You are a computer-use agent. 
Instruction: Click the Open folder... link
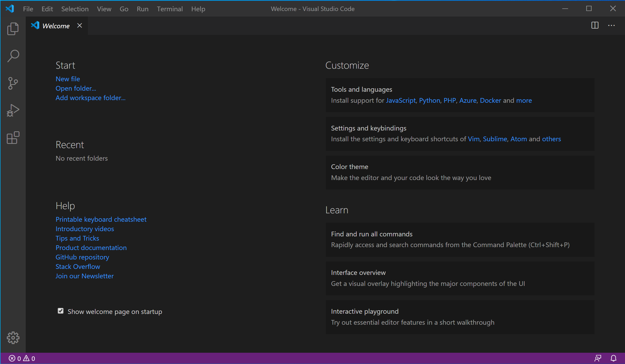76,88
